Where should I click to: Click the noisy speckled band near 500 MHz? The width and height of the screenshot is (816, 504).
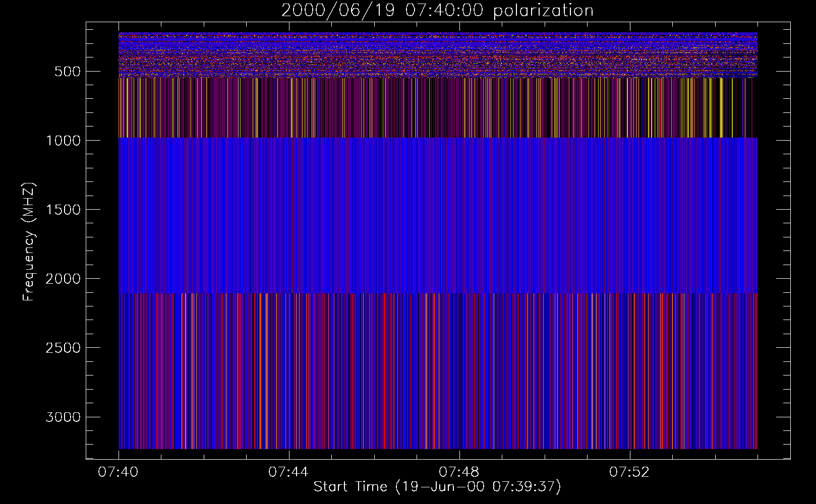tap(438, 55)
